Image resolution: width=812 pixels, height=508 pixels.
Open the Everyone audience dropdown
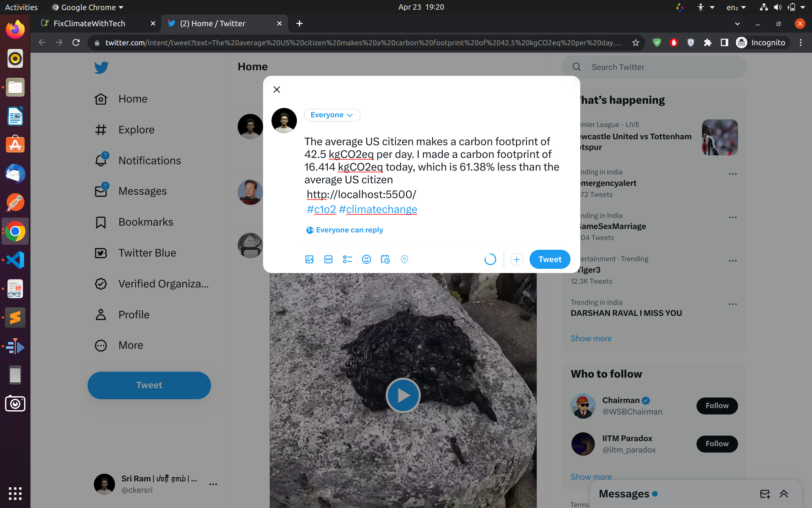332,115
